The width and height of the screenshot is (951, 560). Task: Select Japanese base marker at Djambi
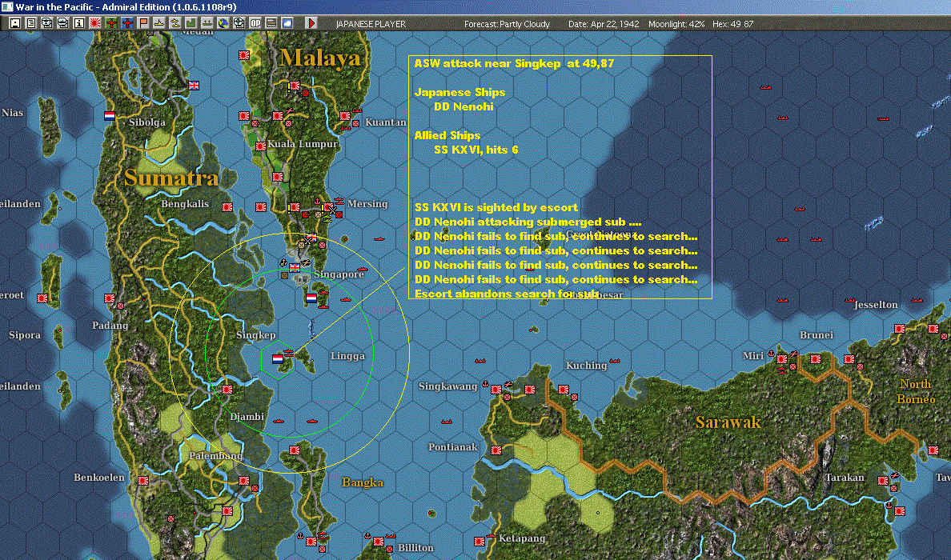click(227, 389)
